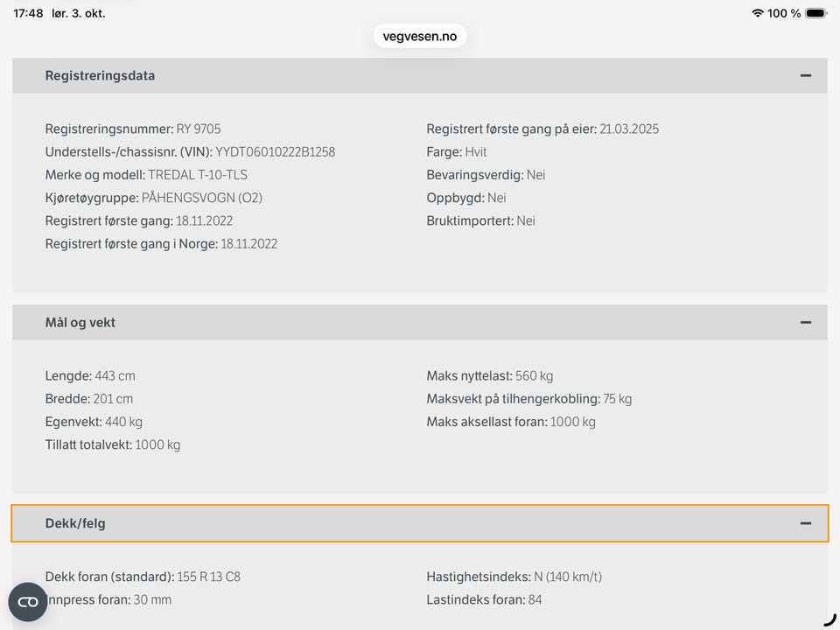This screenshot has height=630, width=840.
Task: Click the Mål og vekt header title
Action: 80,323
